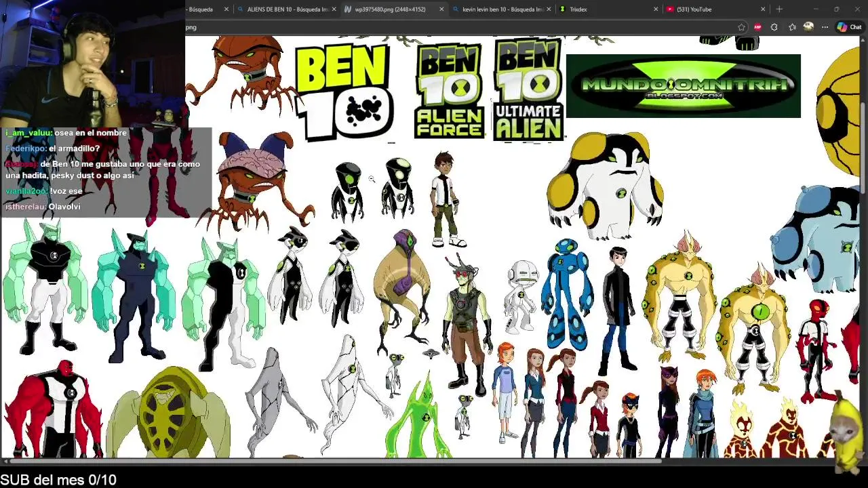The width and height of the screenshot is (868, 488).
Task: Click the yellow BEN 10 logo
Action: click(x=344, y=91)
